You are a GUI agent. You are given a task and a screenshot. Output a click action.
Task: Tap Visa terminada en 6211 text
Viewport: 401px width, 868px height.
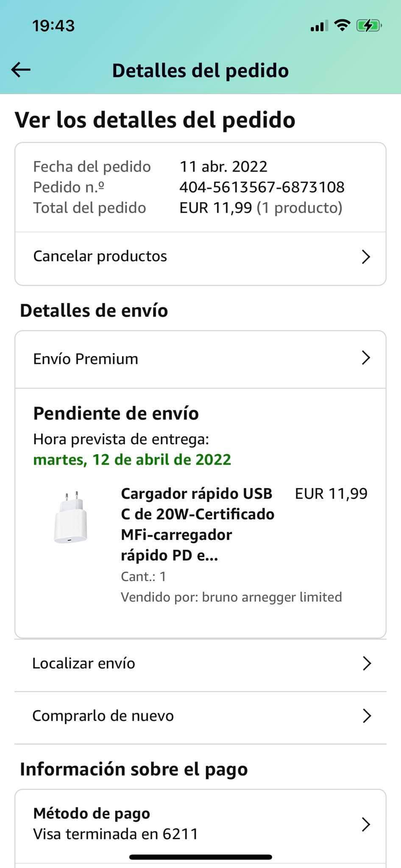coord(116,834)
